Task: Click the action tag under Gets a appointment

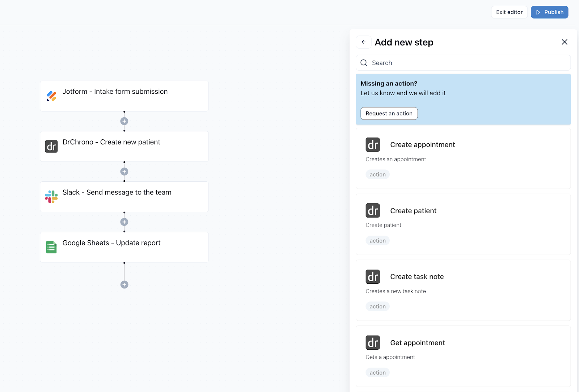Action: (377, 372)
